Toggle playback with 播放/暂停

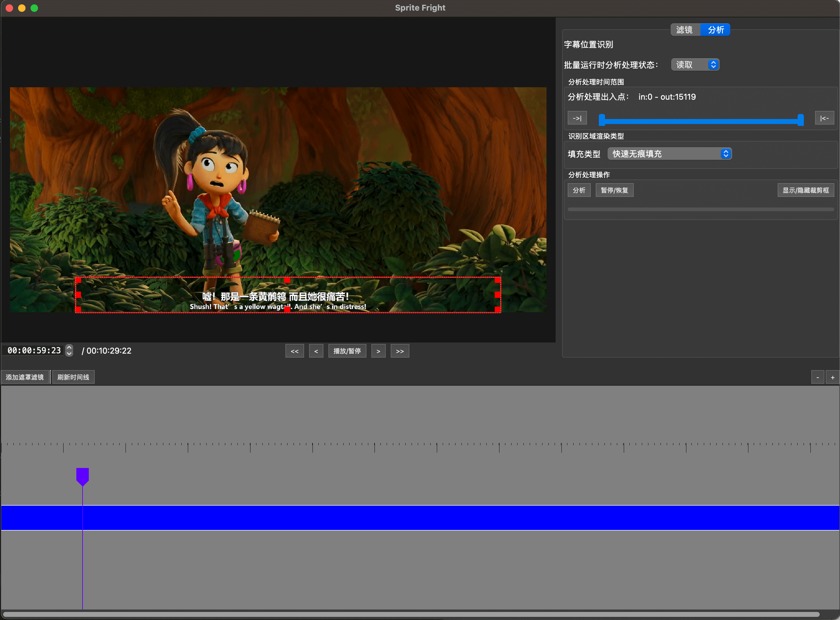click(347, 351)
